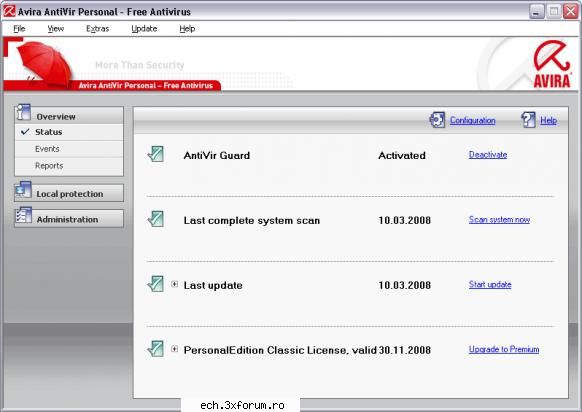Click the Last complete system scan label
Screen dimensions: 582x412
[x=252, y=220]
